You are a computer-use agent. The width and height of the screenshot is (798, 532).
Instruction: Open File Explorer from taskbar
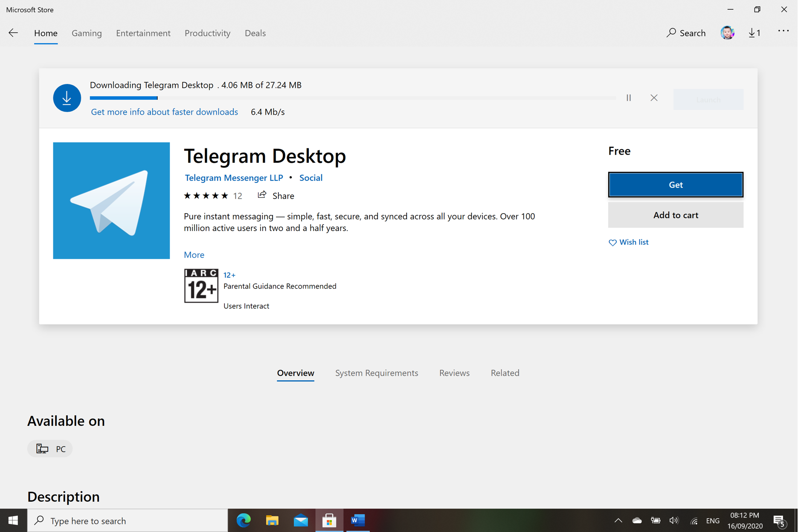(x=272, y=520)
